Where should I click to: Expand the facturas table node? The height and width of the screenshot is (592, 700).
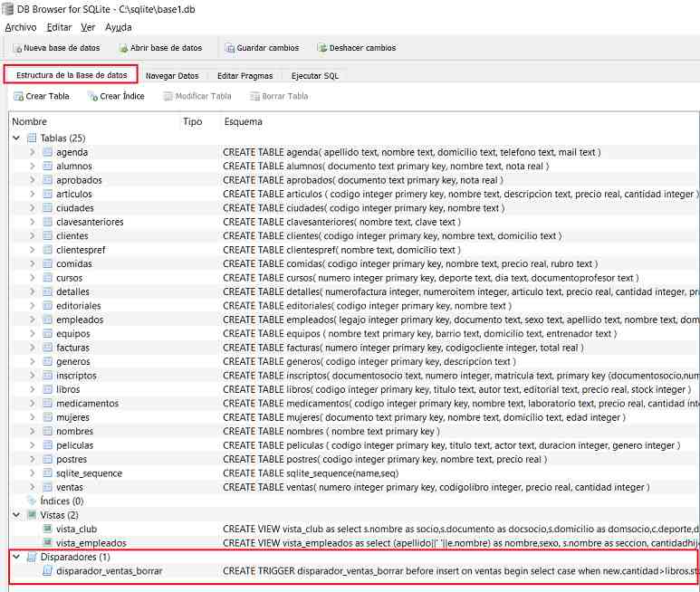click(x=32, y=348)
